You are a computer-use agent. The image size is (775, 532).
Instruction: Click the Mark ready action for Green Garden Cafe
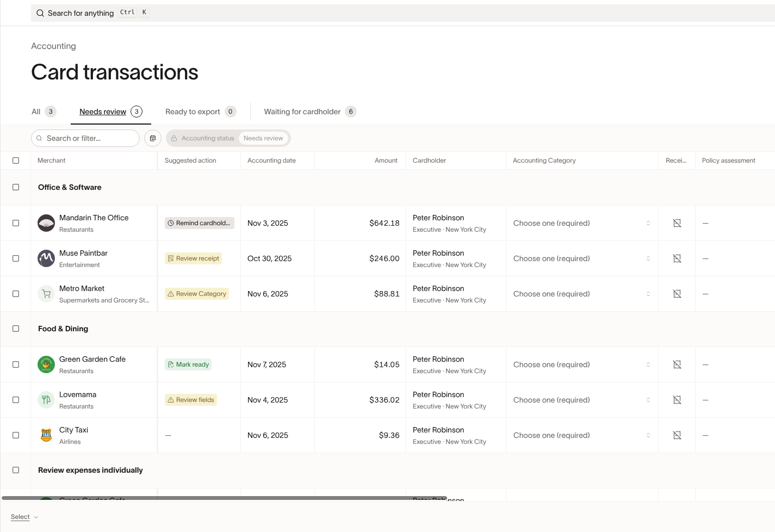tap(188, 364)
